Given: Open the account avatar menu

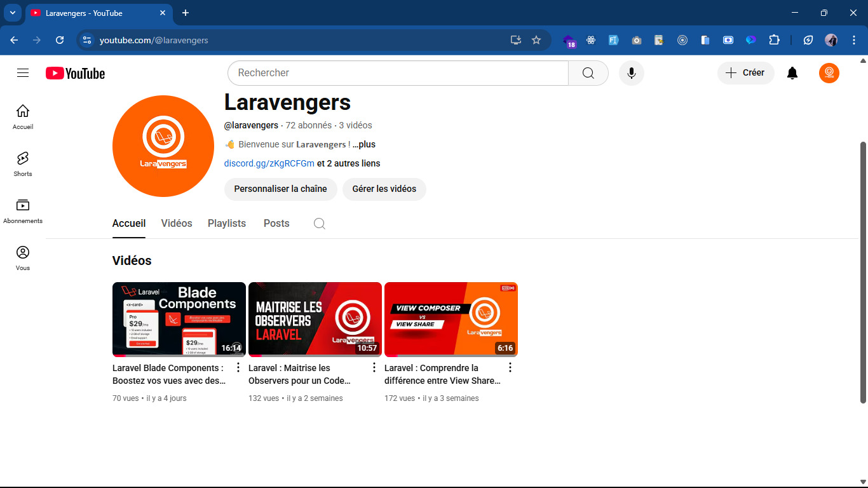Looking at the screenshot, I should [829, 73].
